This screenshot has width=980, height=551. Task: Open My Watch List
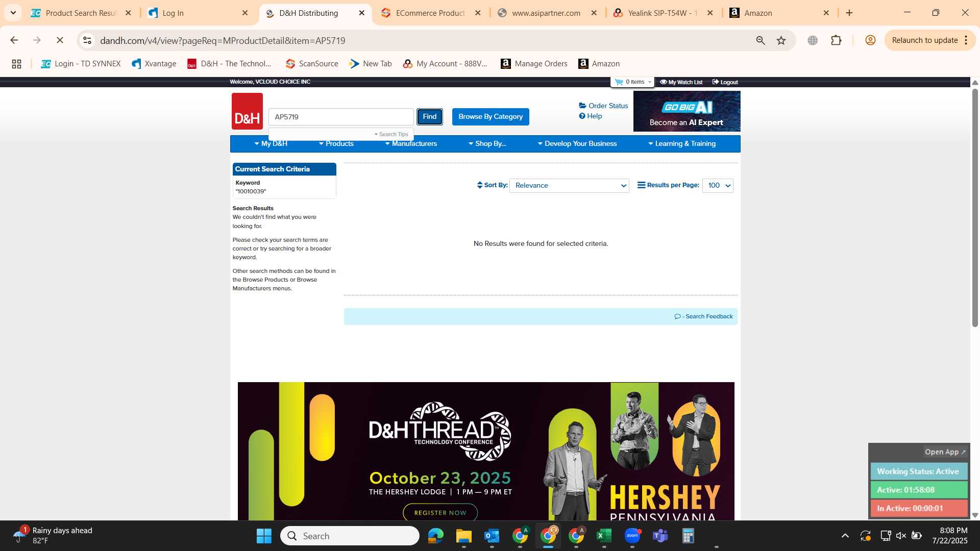point(681,82)
